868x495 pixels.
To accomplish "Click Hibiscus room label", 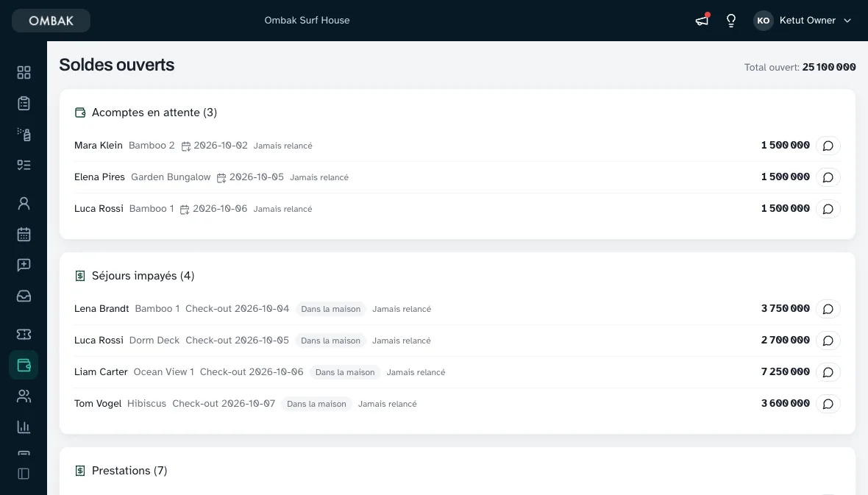I will (x=146, y=403).
